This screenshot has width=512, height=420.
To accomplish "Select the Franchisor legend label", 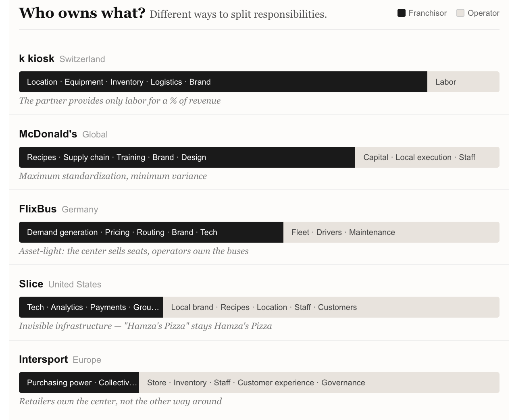I will tap(427, 13).
